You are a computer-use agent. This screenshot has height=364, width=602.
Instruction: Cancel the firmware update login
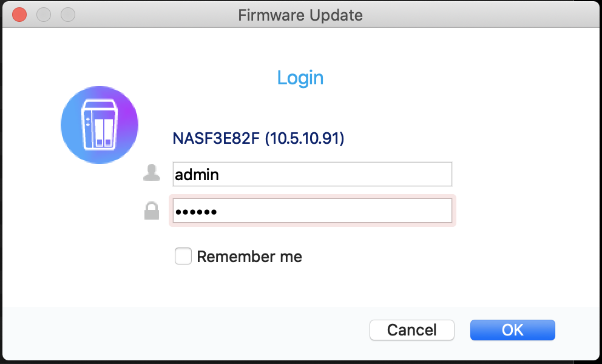(412, 330)
